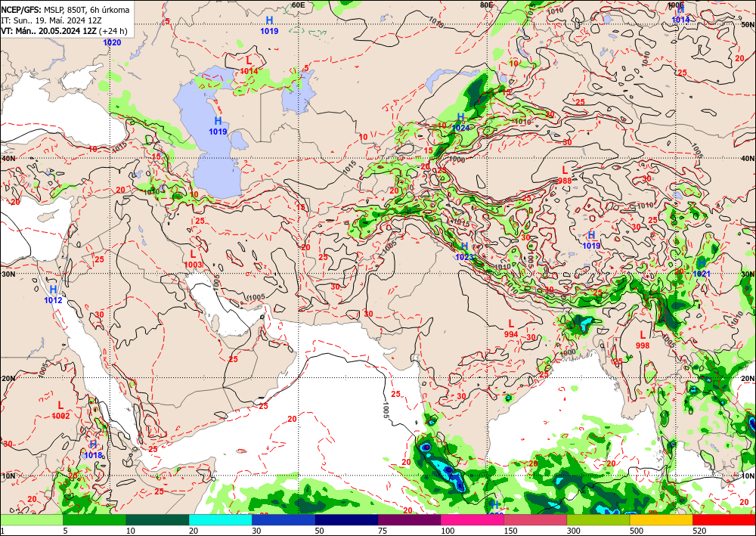Click the dark green 10–20 mm legend swatch
This screenshot has height=536, width=756.
coord(157,520)
